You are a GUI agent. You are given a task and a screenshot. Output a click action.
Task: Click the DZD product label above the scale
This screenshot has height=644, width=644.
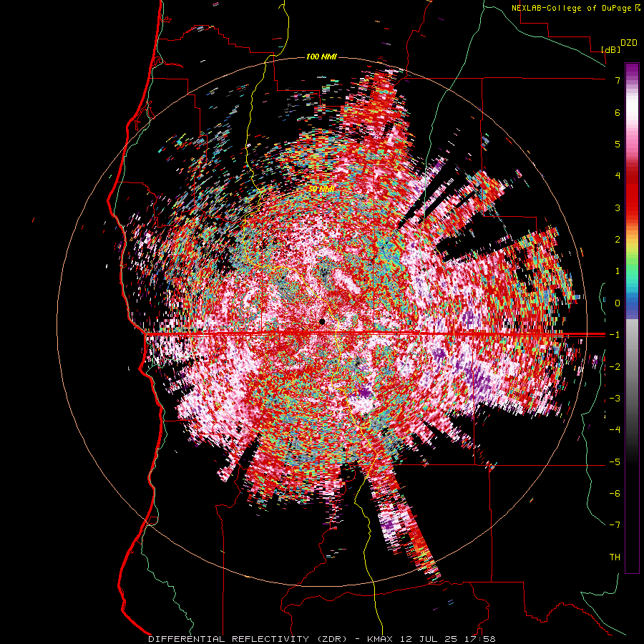[x=629, y=43]
